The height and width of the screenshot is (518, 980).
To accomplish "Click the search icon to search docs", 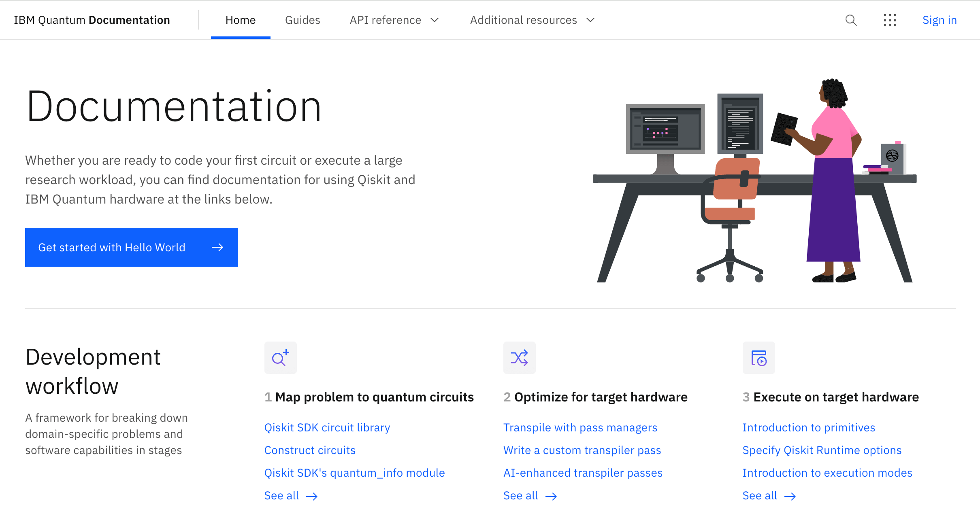I will [x=851, y=19].
